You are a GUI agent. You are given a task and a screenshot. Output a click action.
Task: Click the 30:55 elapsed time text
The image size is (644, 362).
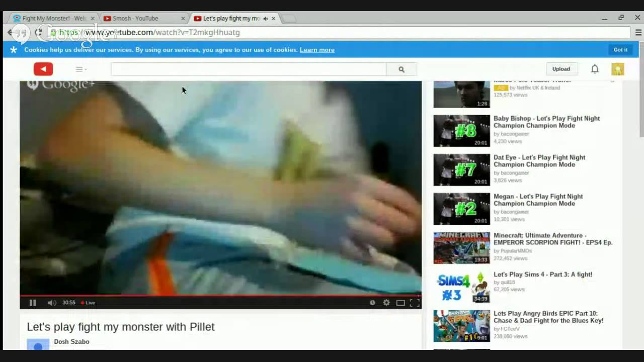pyautogui.click(x=69, y=303)
